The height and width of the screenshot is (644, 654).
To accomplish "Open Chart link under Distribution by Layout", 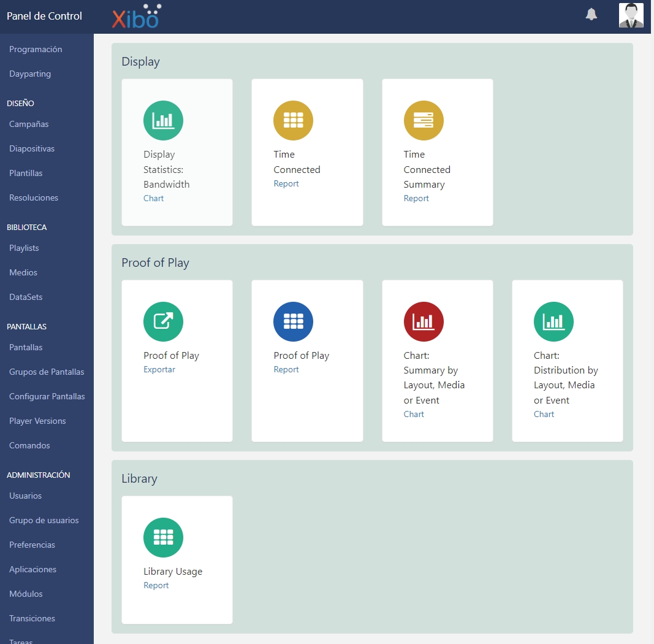I will (x=544, y=414).
